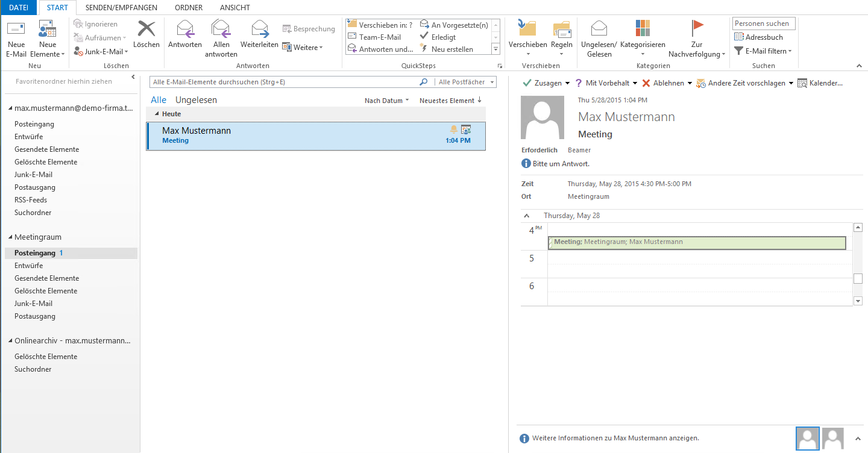
Task: Select the Team-E-Mail quick step
Action: [374, 37]
